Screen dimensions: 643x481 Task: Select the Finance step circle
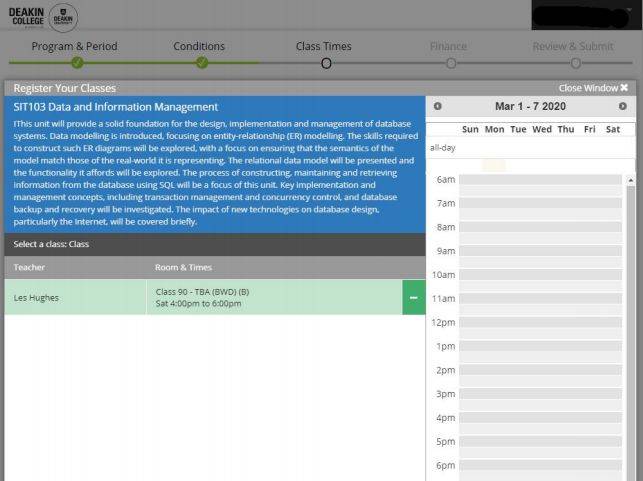coord(450,63)
